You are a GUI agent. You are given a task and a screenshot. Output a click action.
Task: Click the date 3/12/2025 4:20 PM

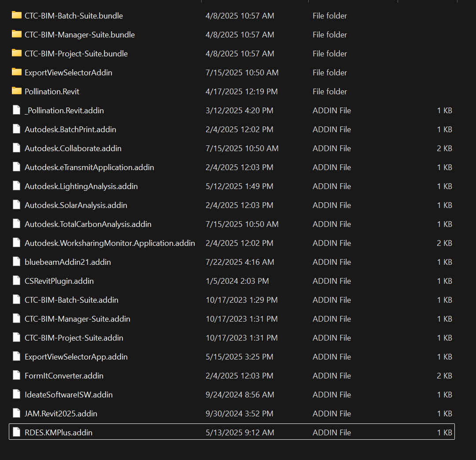coord(240,111)
